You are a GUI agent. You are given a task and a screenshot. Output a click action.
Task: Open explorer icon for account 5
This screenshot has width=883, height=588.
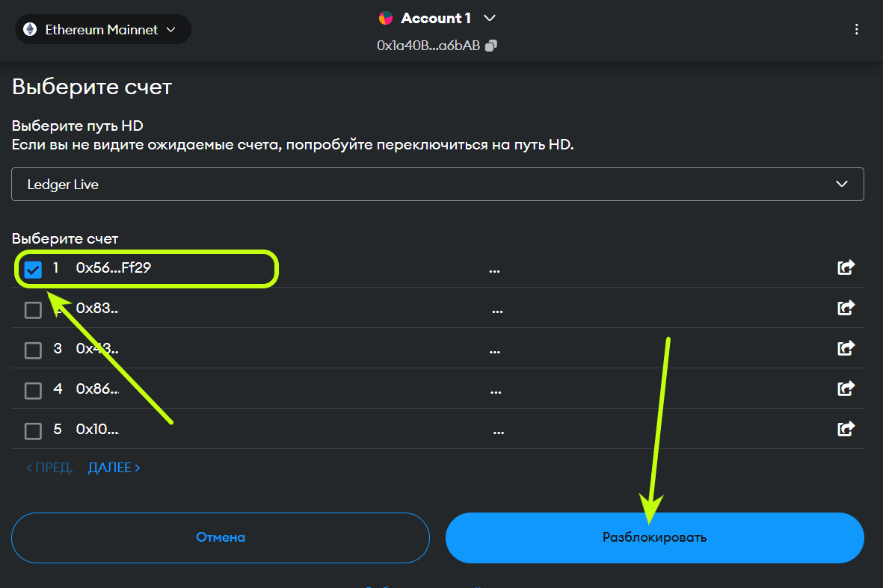(846, 429)
